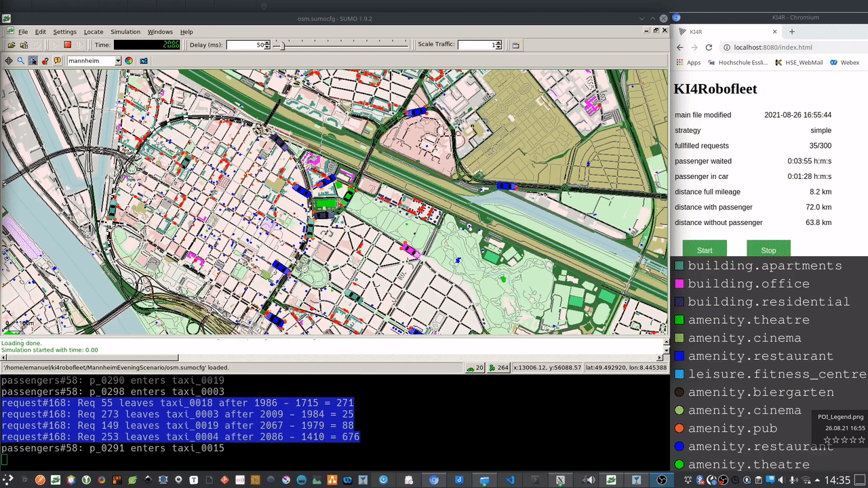
Task: Open the Locate menu in SUMO
Action: pyautogui.click(x=94, y=32)
